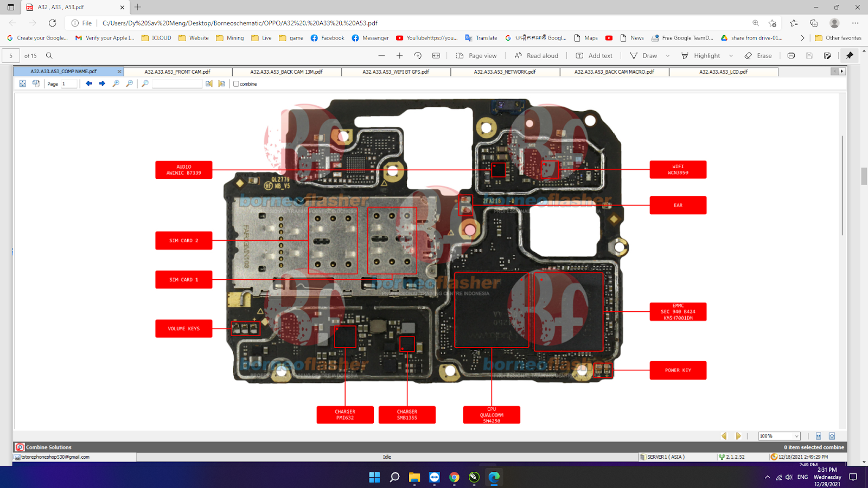The width and height of the screenshot is (868, 488).
Task: Open the Maps bookmark
Action: click(586, 38)
